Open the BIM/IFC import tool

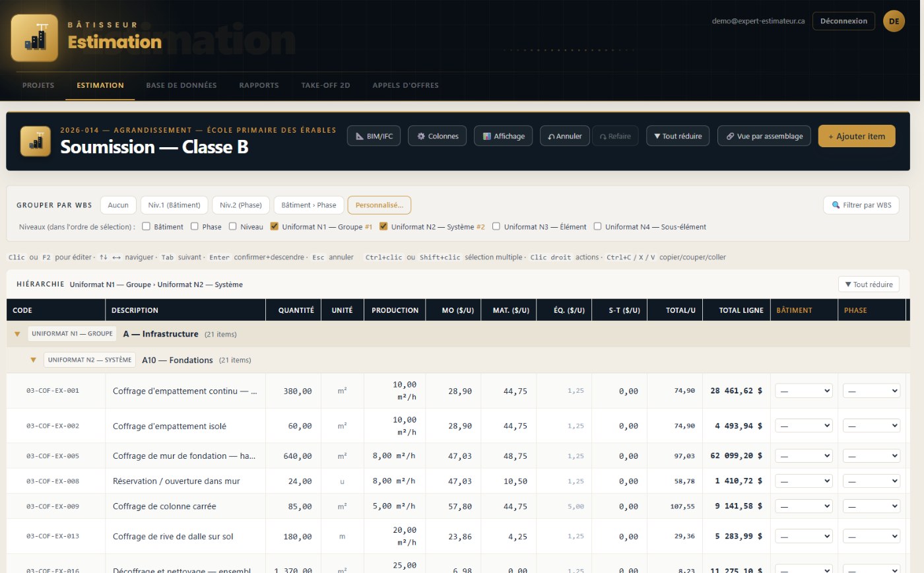click(x=374, y=136)
